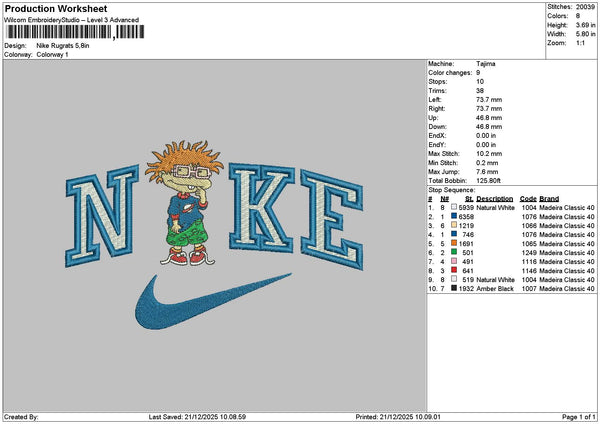
Task: Click the Max Jump value "7.6 mm"
Action: (x=487, y=172)
